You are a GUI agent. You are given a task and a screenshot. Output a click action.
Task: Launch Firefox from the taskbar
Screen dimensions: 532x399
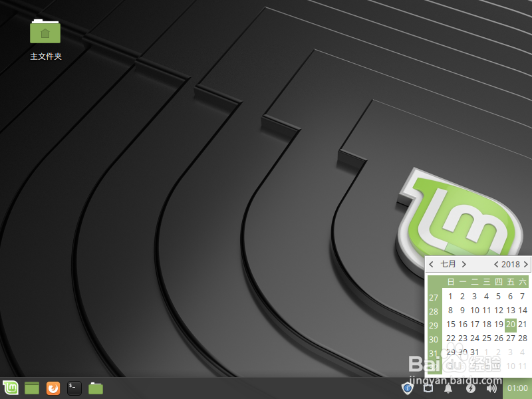[53, 388]
